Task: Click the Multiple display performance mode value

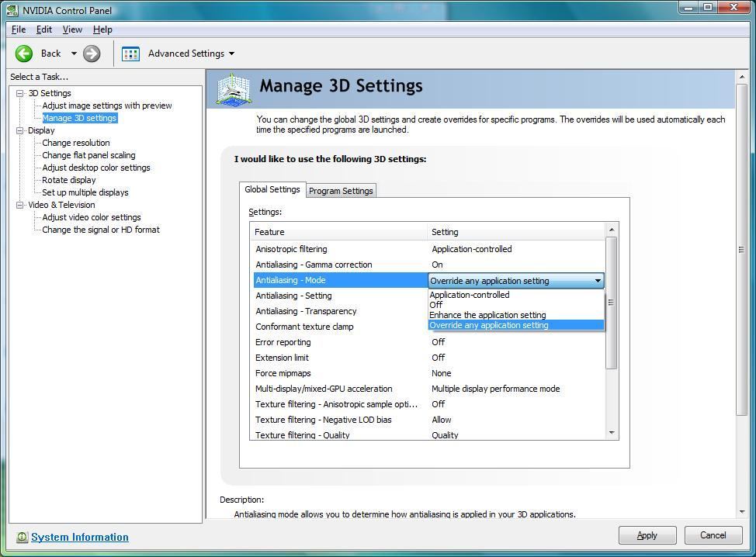Action: point(496,389)
